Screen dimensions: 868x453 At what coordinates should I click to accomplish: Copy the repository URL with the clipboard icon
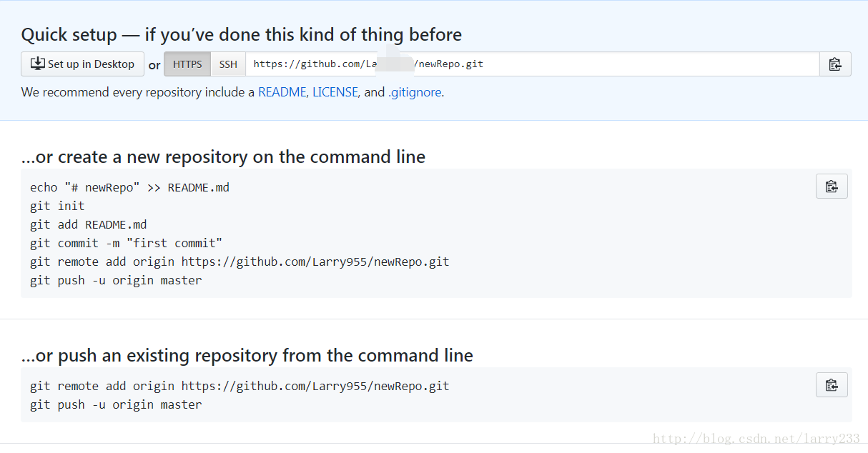click(835, 64)
